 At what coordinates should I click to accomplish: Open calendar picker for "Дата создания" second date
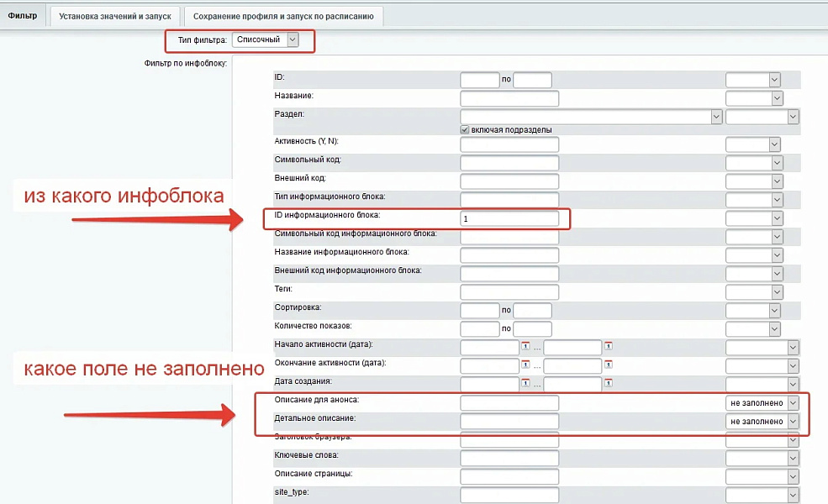(x=609, y=383)
